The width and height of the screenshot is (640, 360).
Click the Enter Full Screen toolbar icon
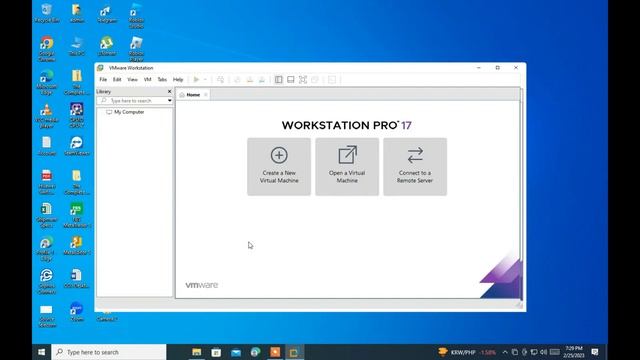303,80
